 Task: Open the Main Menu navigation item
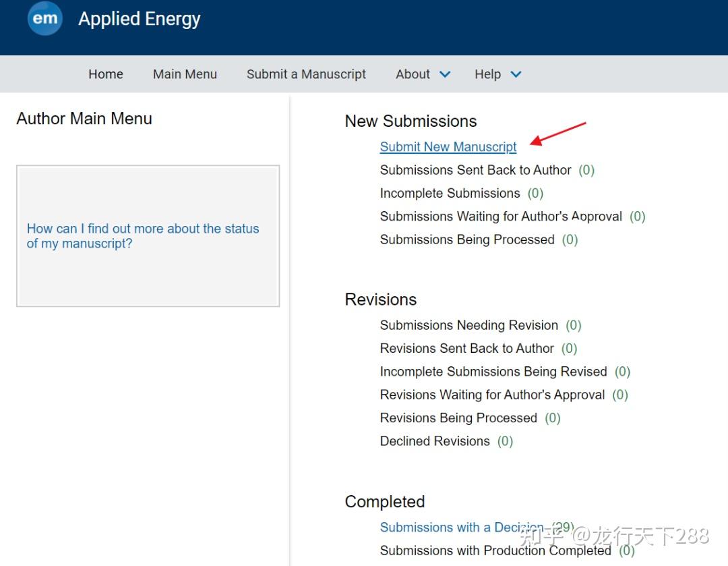(x=185, y=74)
